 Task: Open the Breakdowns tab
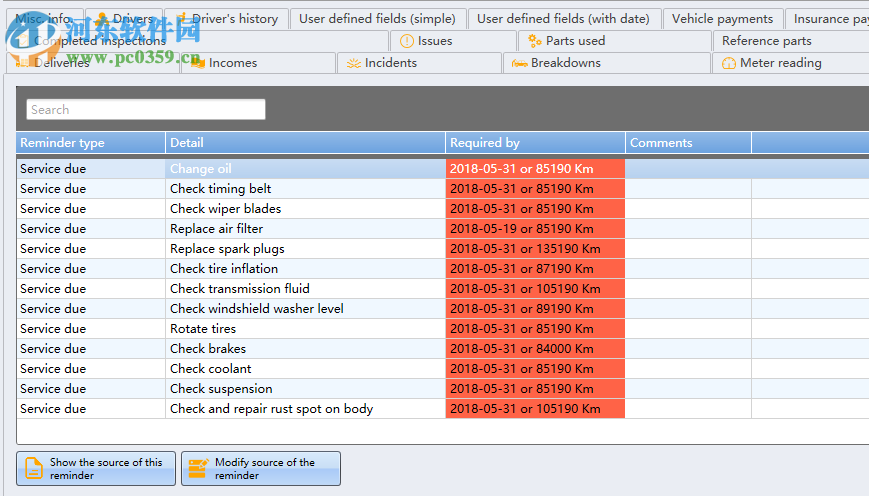[606, 63]
